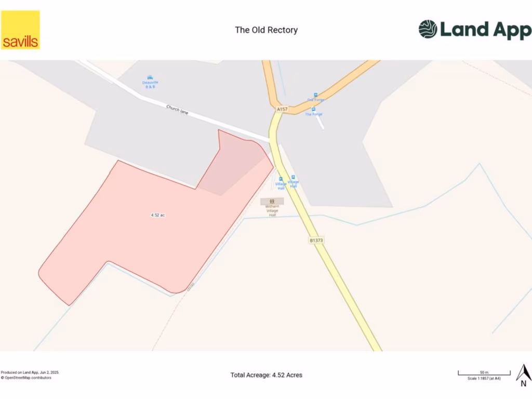Click the Church lane street label
532x399 pixels.
(177, 110)
